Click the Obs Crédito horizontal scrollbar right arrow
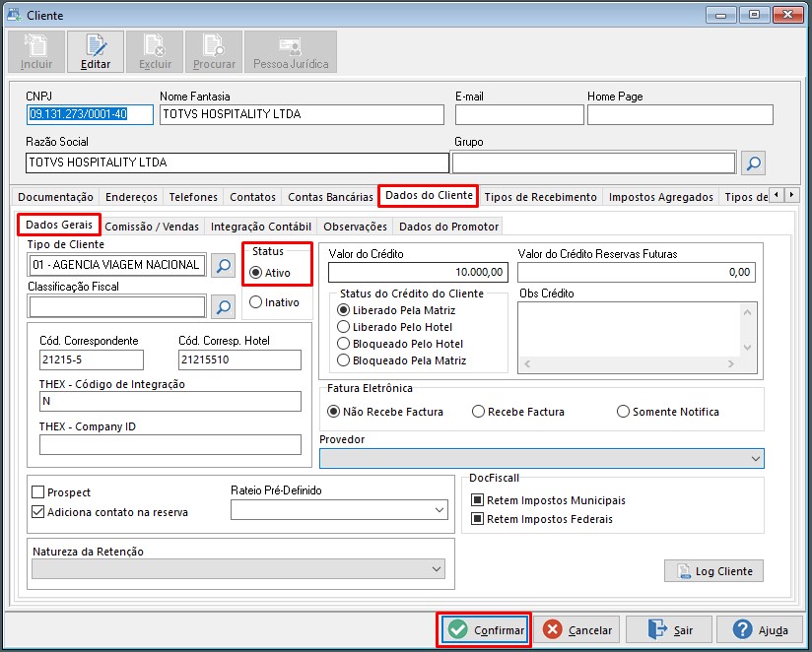Image resolution: width=812 pixels, height=652 pixels. pyautogui.click(x=730, y=363)
